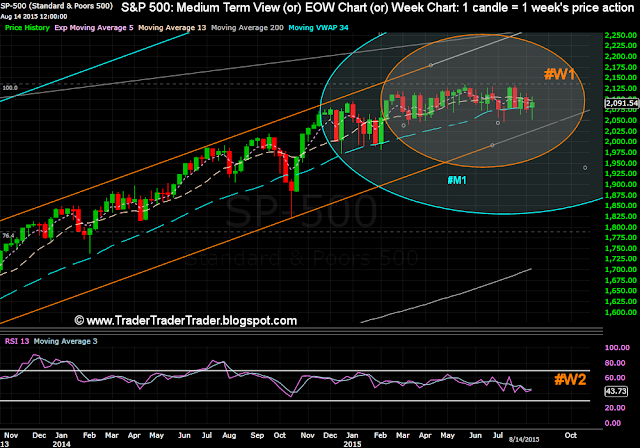Click the 100.0 Fibonacci level label
The width and height of the screenshot is (640, 448).
coord(10,88)
